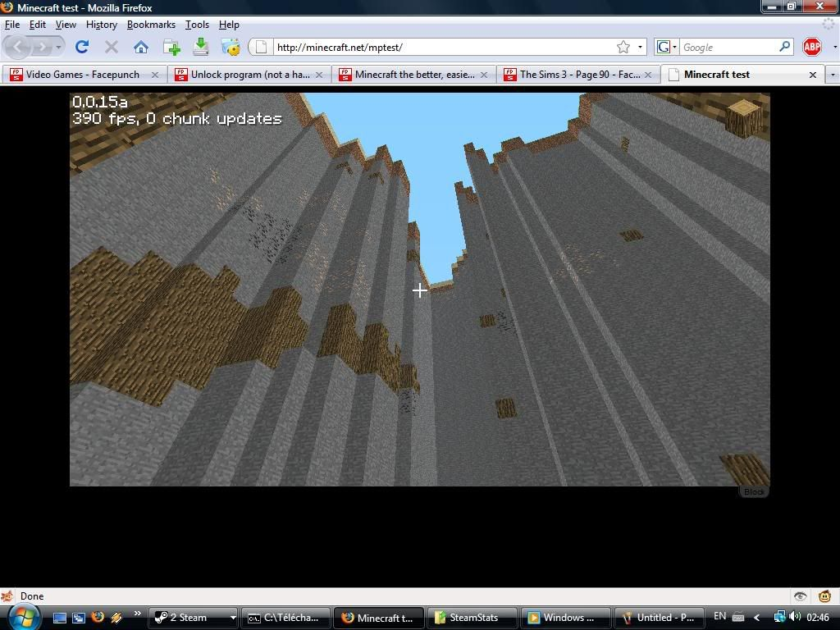Viewport: 840px width, 630px height.
Task: Open the list all tabs dropdown
Action: tap(833, 75)
